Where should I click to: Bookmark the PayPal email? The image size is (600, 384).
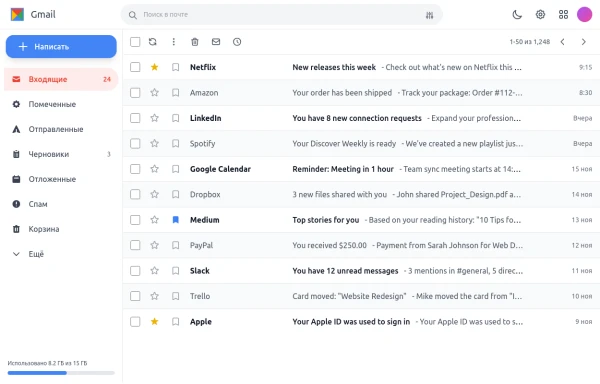(176, 245)
